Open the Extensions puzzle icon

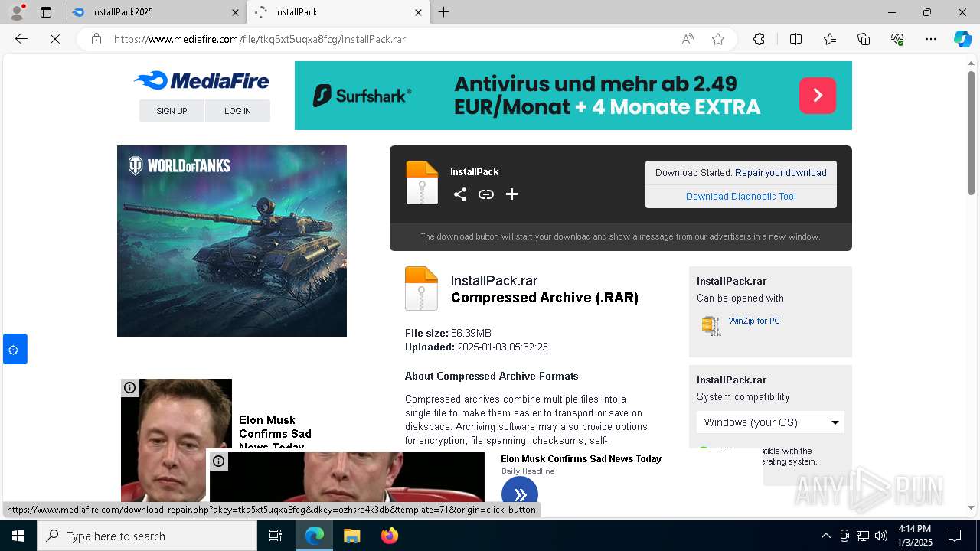[x=759, y=39]
